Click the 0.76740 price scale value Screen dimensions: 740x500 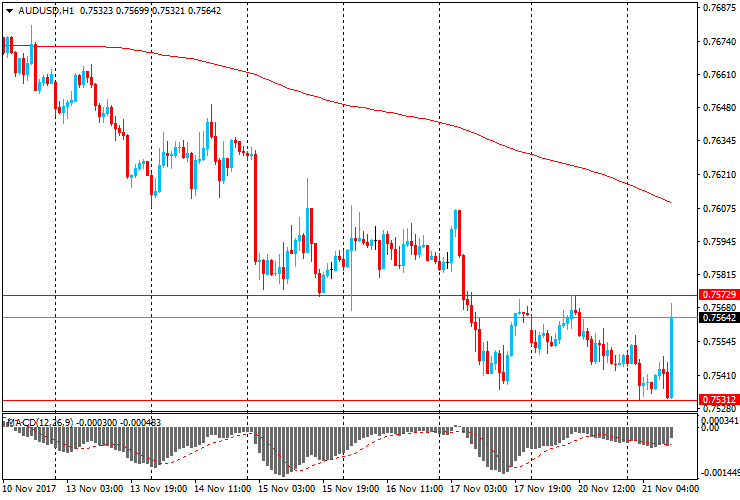point(719,42)
